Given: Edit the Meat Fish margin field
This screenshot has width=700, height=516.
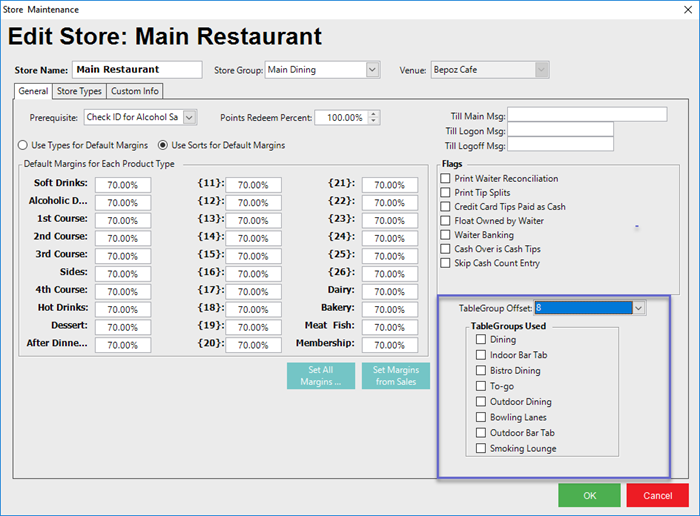Looking at the screenshot, I should point(390,327).
